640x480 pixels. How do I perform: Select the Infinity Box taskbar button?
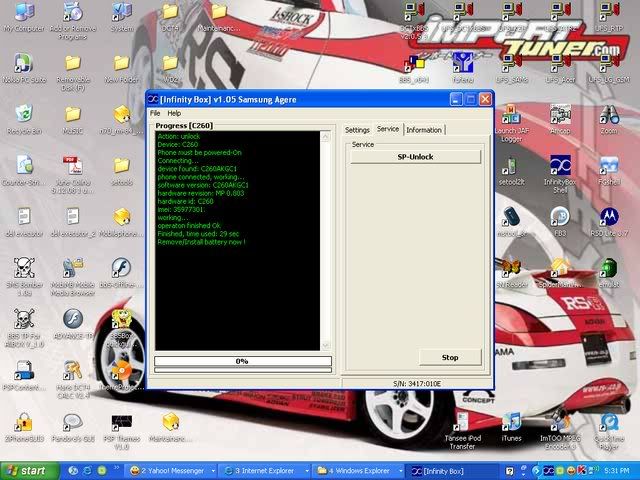click(452, 471)
